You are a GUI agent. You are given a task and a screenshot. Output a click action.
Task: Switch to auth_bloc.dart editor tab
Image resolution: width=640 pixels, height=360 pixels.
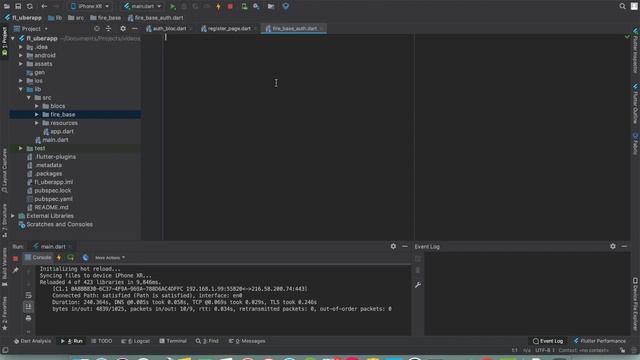pyautogui.click(x=169, y=29)
